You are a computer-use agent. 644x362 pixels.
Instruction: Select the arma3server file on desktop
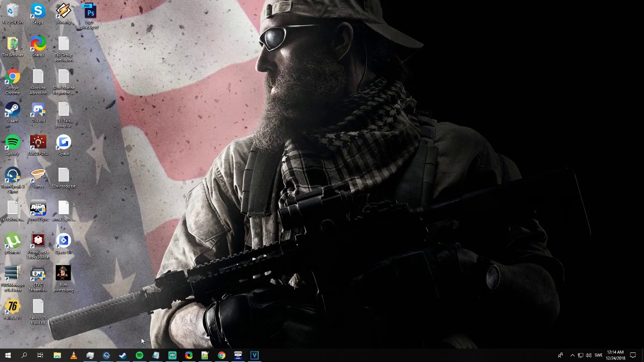[x=63, y=211]
